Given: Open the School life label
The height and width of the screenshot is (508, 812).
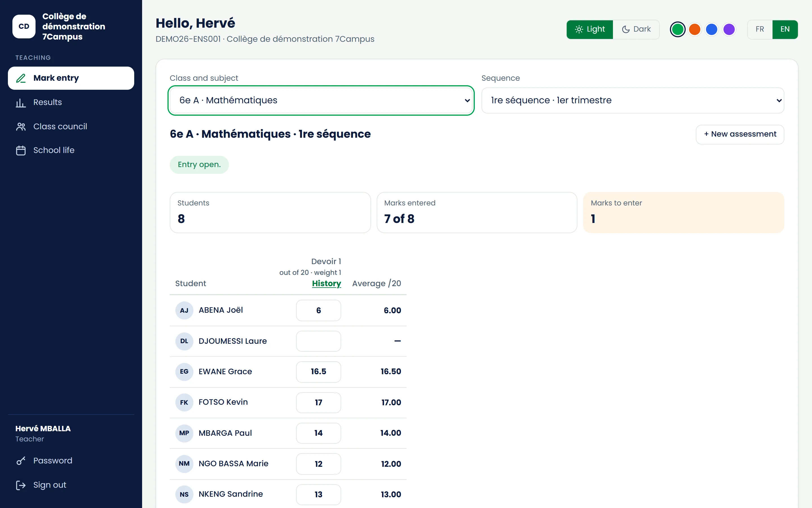Looking at the screenshot, I should [54, 150].
